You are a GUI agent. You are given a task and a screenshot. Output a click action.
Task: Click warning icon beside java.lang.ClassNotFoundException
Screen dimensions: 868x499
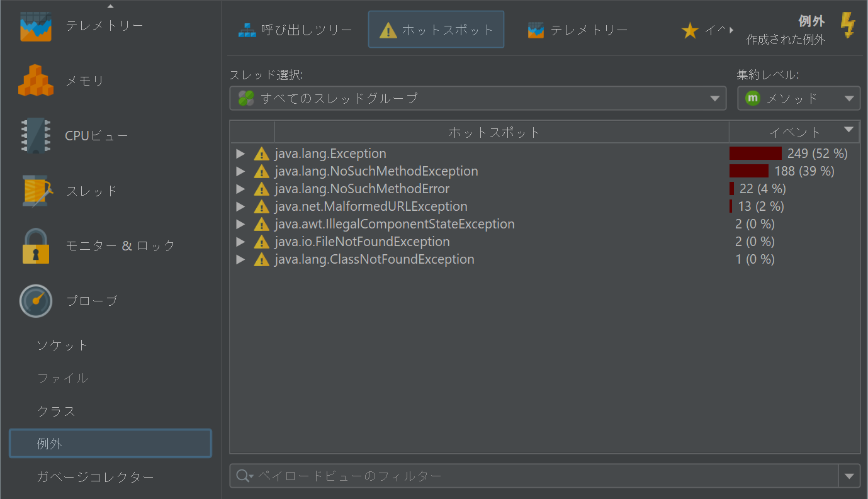261,259
